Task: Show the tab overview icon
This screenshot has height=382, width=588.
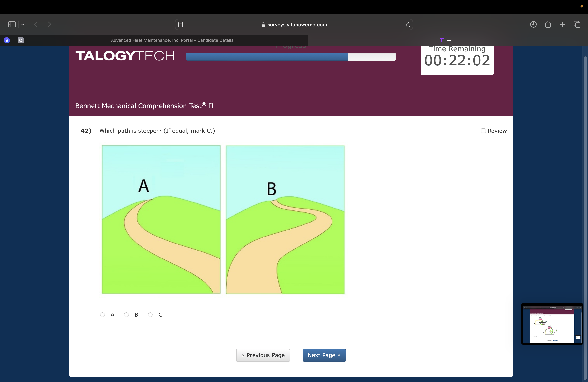Action: coord(577,24)
